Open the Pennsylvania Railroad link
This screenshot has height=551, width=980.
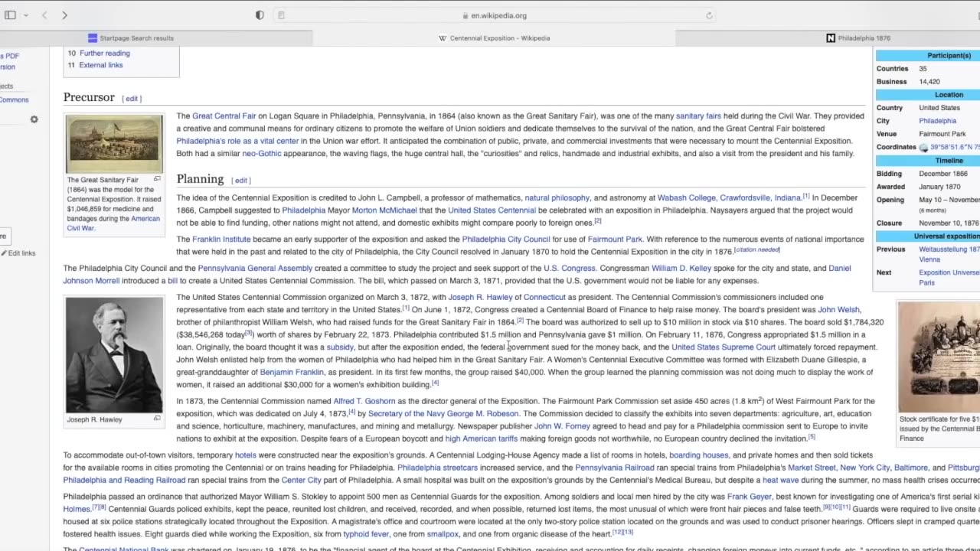pos(614,468)
